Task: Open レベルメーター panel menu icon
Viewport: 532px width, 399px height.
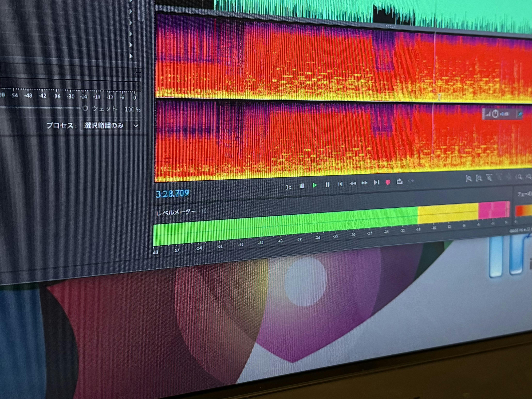Action: coord(204,211)
